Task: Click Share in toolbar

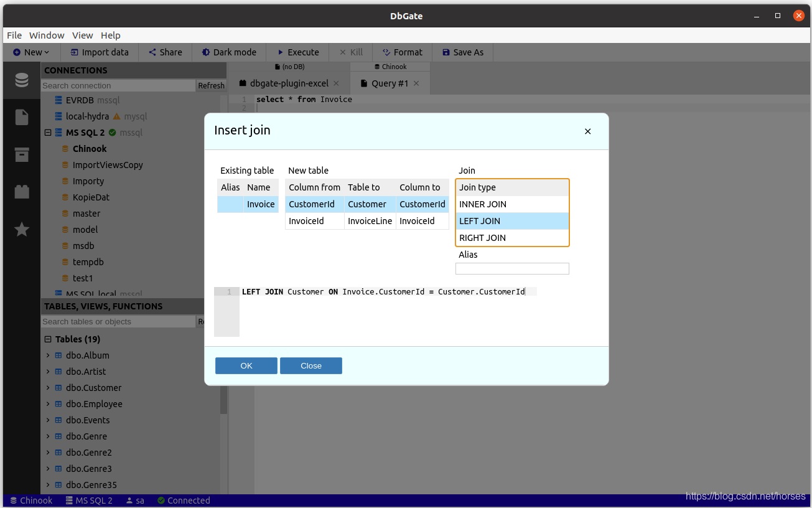Action: [166, 52]
